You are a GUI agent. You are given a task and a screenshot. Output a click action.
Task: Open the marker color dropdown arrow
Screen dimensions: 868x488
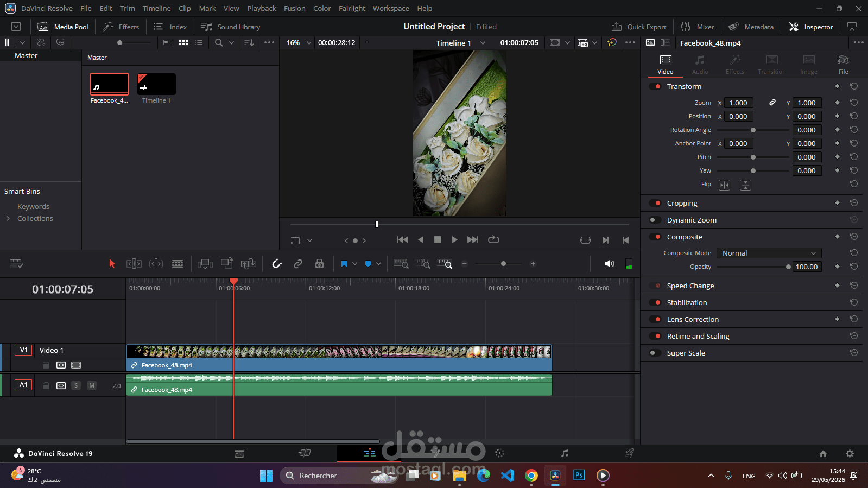click(378, 264)
